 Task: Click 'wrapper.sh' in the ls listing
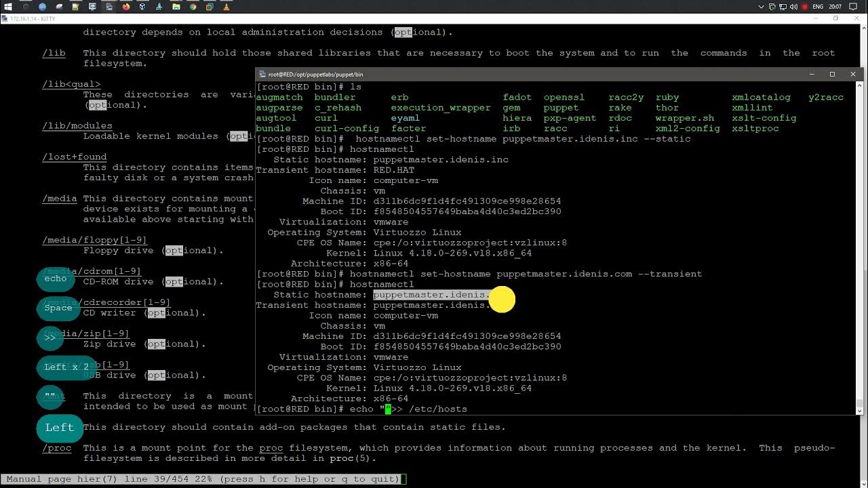(x=685, y=118)
